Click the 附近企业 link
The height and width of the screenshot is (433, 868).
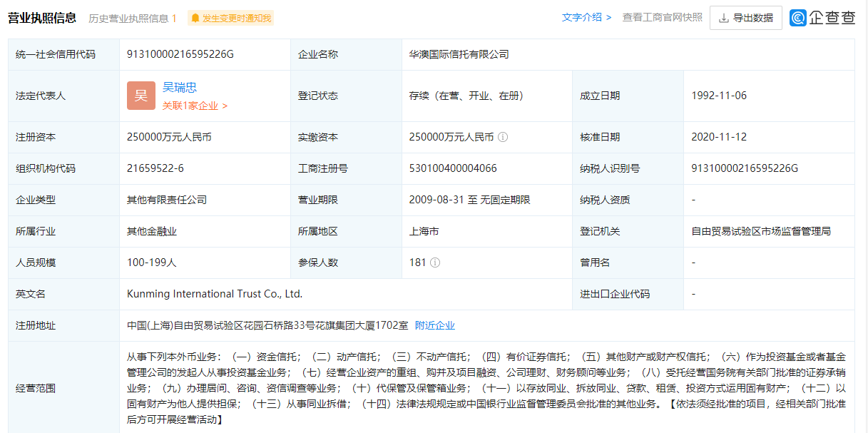click(x=435, y=325)
